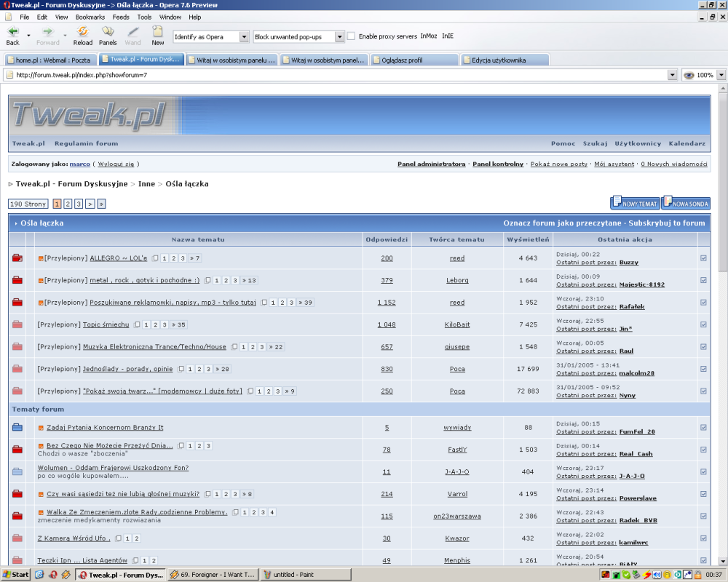Go to page 2 of forum

pos(68,204)
